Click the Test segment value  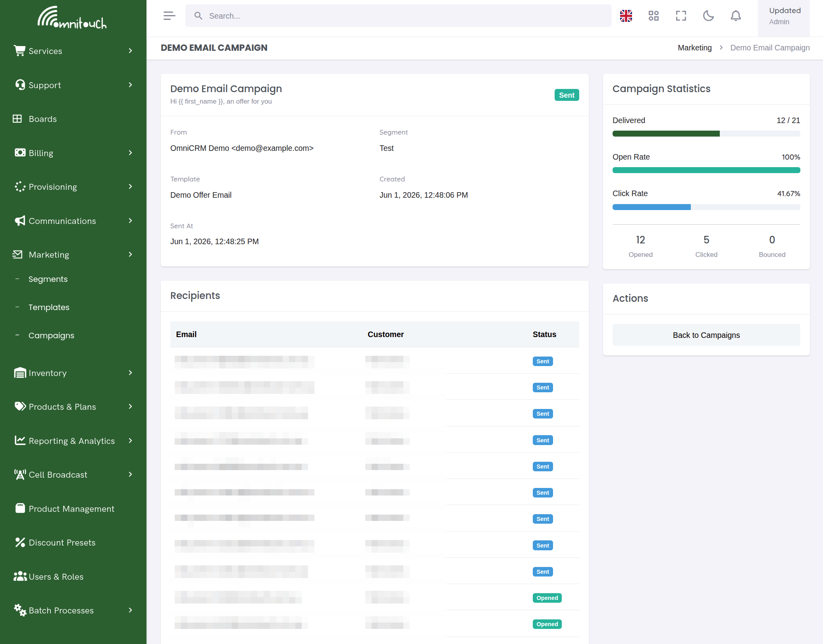pyautogui.click(x=386, y=148)
